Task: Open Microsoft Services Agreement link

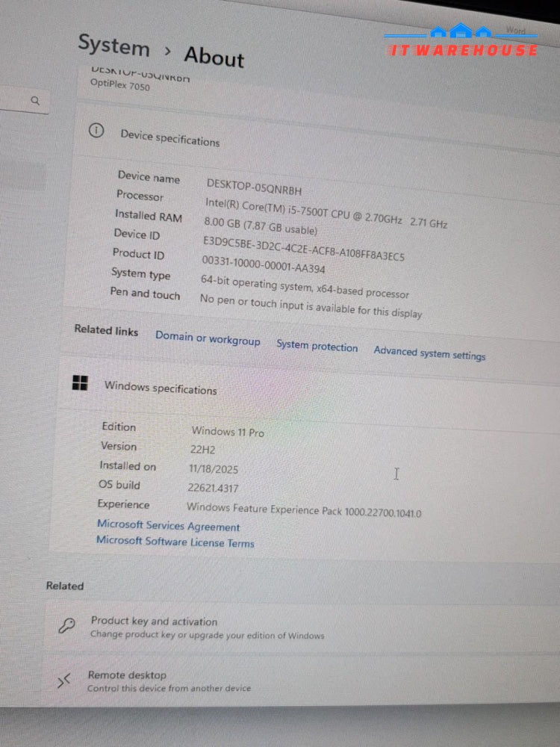Action: pyautogui.click(x=169, y=525)
